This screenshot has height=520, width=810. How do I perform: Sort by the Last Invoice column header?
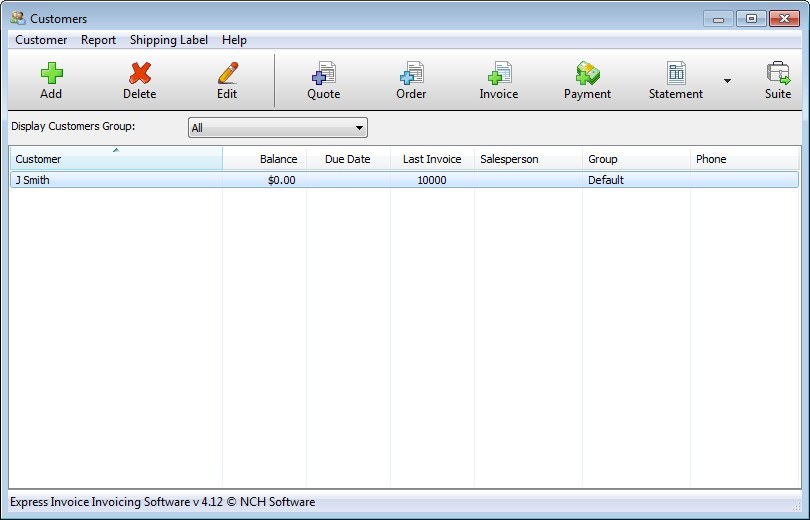(432, 159)
